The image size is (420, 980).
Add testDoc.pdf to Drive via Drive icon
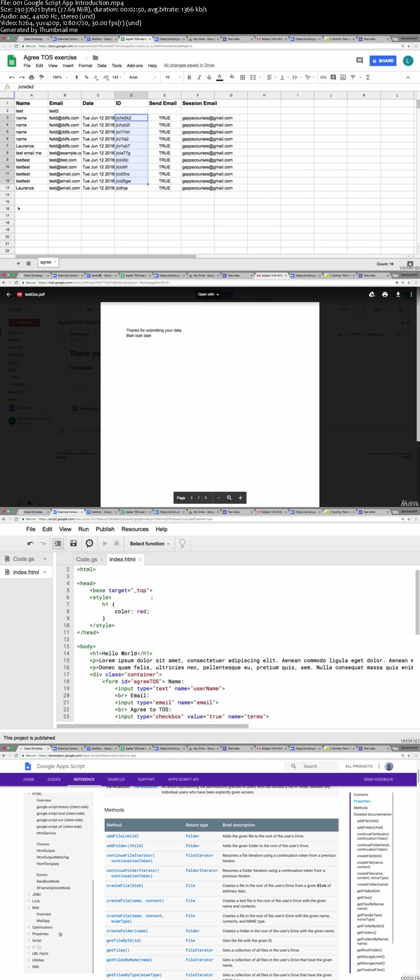[372, 294]
